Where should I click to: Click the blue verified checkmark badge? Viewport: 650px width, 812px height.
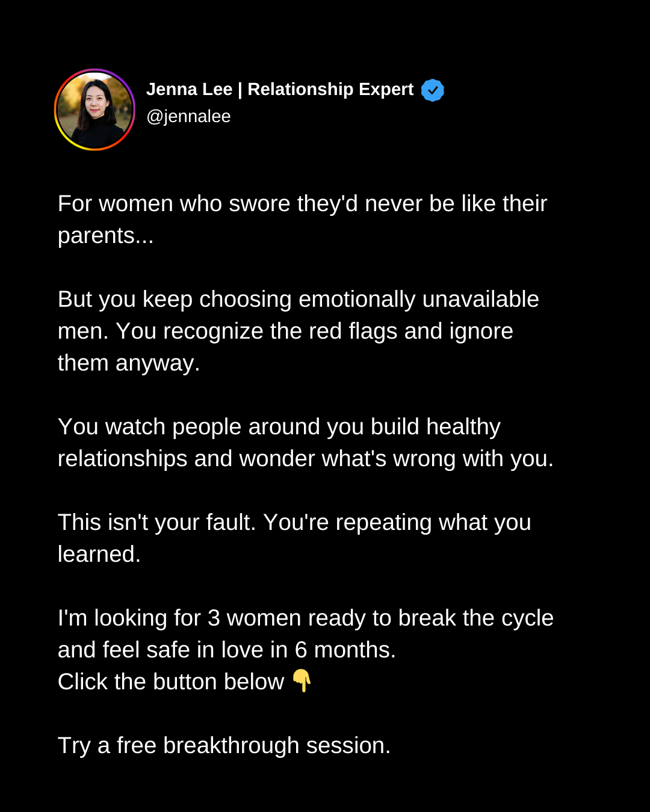click(432, 90)
